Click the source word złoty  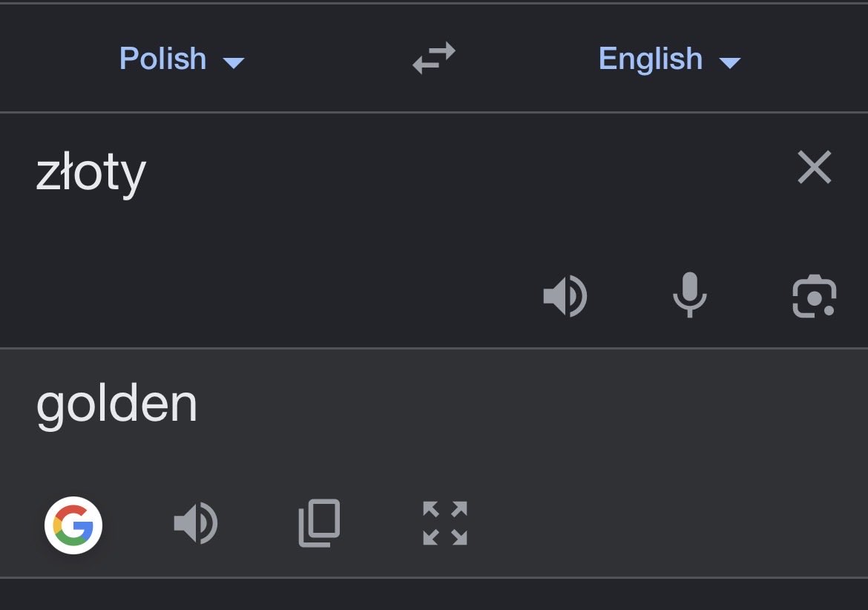(91, 174)
